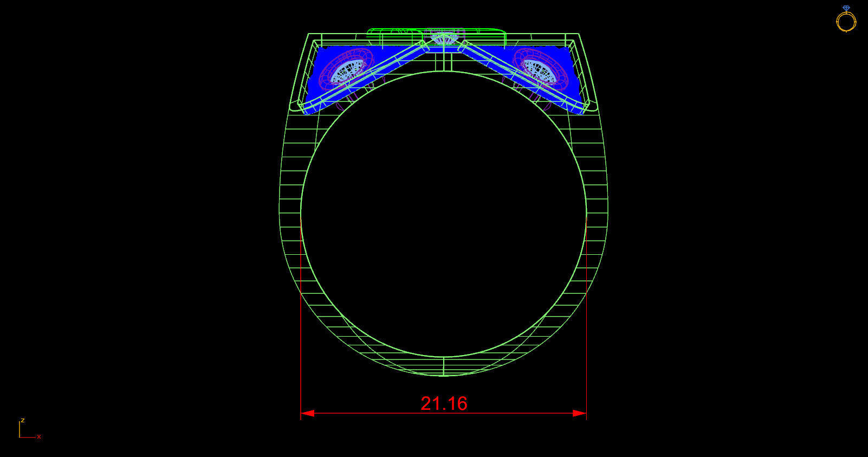Select the left oval gemstone wireframe

[x=348, y=70]
